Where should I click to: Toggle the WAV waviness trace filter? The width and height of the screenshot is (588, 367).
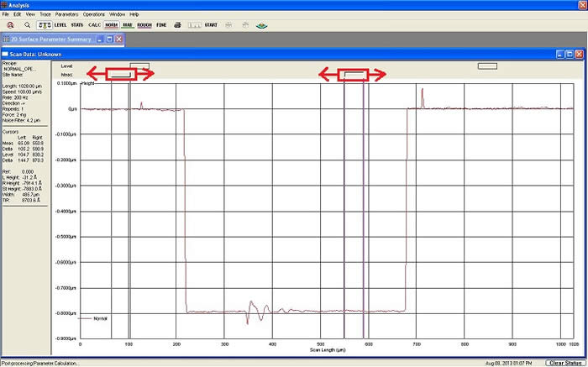(x=128, y=25)
